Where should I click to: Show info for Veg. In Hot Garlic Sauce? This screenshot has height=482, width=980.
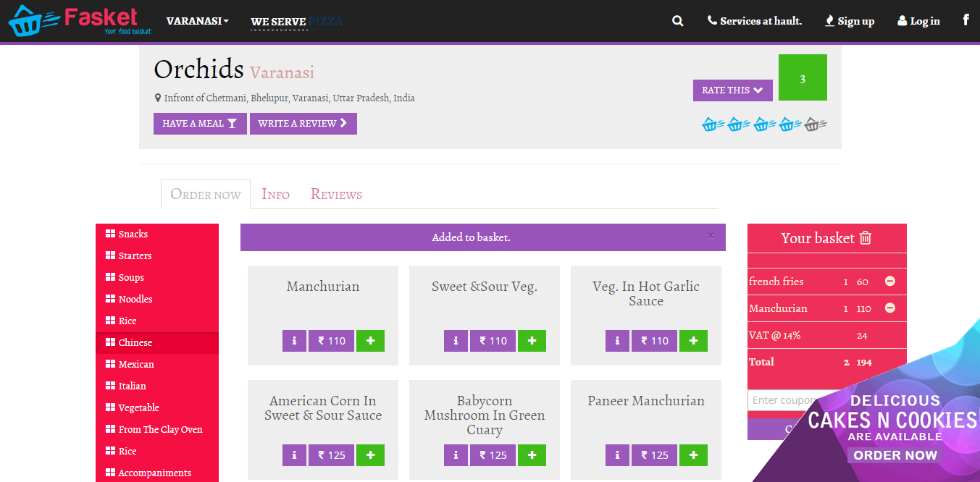click(617, 341)
